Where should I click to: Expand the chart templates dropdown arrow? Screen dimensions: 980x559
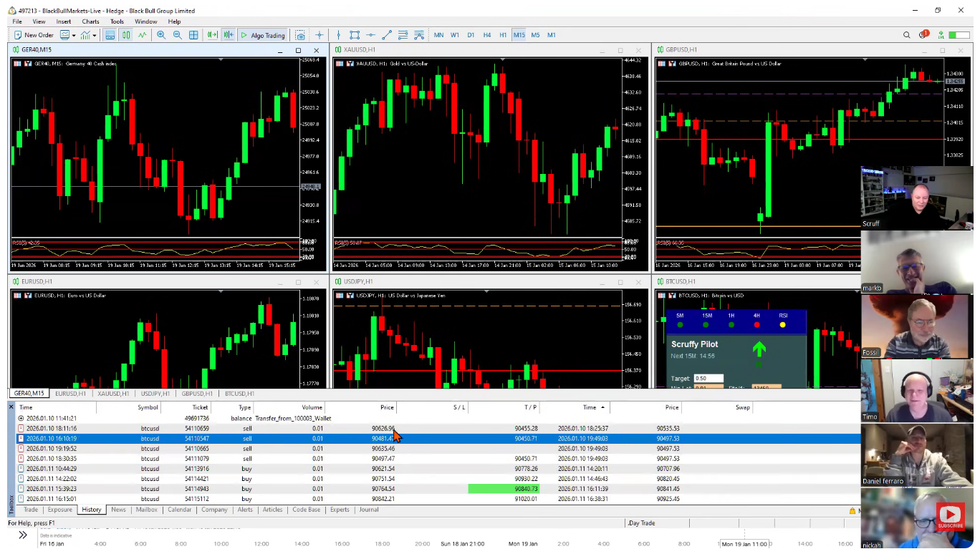pyautogui.click(x=74, y=35)
